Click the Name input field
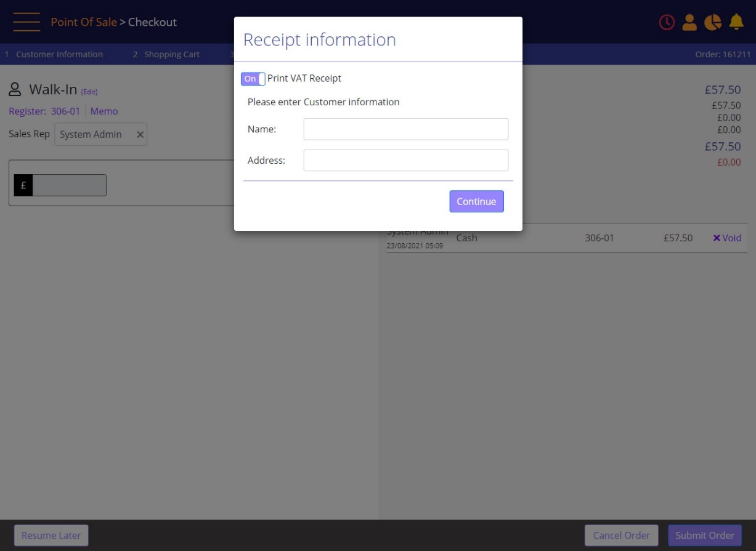The width and height of the screenshot is (756, 551). click(x=406, y=129)
